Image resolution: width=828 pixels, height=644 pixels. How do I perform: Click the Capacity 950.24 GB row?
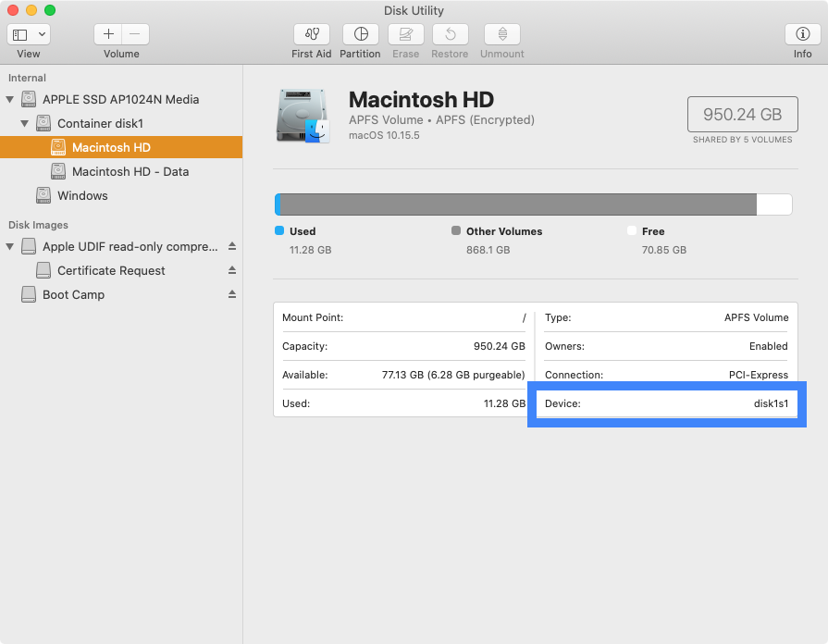[404, 346]
